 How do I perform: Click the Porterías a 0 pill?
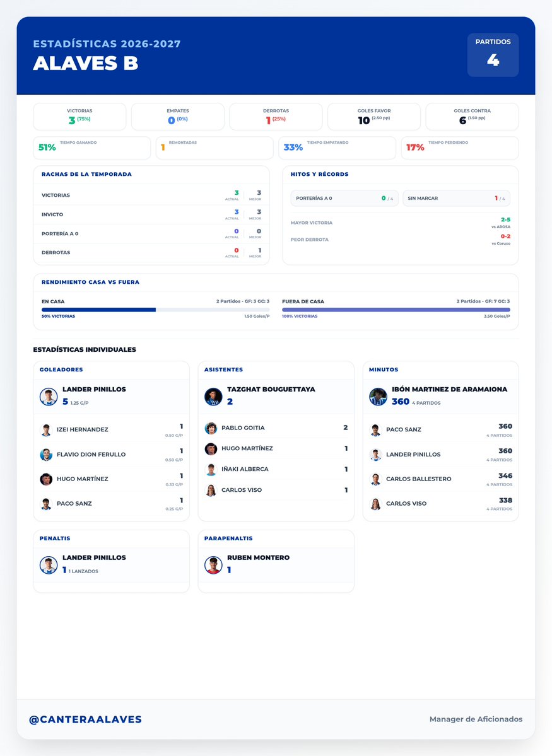[x=344, y=198]
